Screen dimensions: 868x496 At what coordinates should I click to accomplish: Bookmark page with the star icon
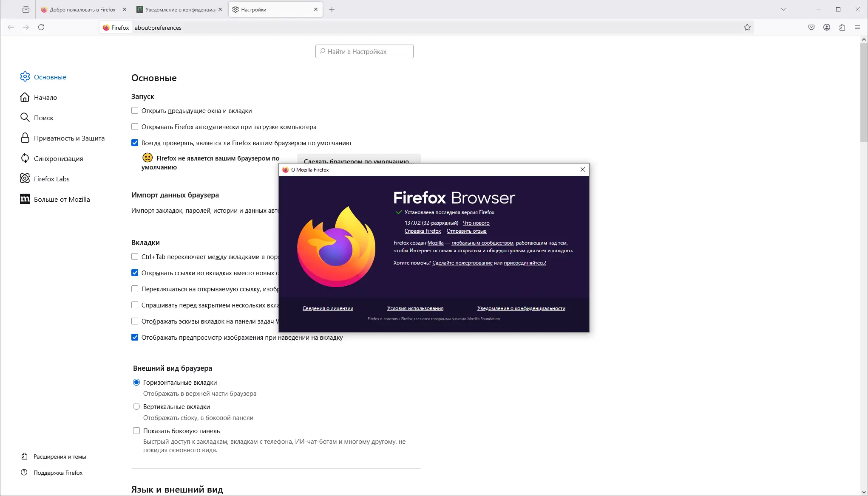pyautogui.click(x=747, y=27)
